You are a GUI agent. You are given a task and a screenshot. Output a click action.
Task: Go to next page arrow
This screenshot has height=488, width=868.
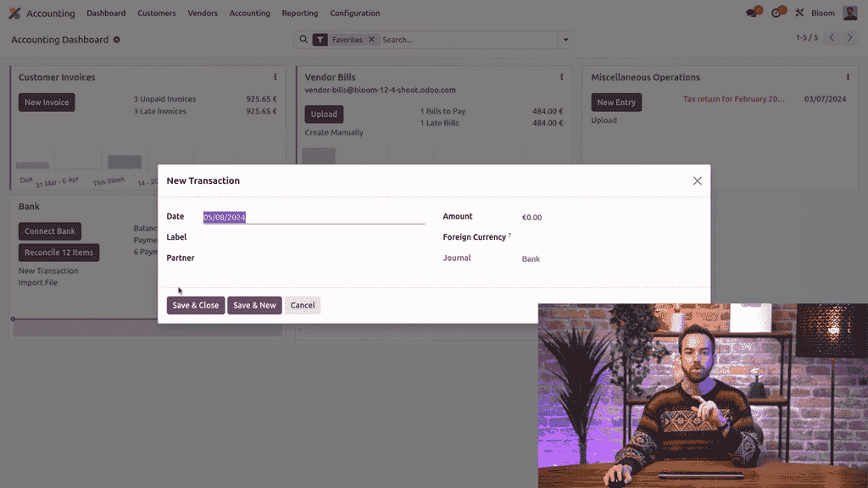(850, 38)
